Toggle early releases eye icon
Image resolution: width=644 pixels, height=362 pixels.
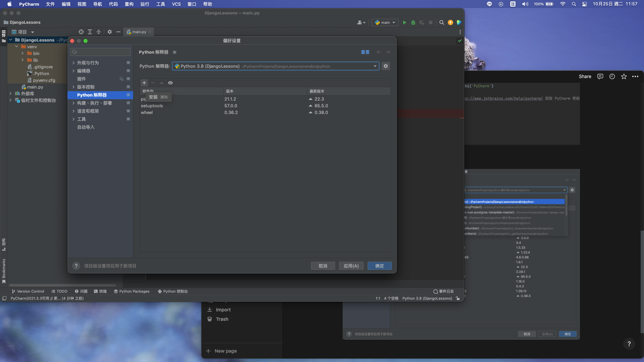pos(170,83)
